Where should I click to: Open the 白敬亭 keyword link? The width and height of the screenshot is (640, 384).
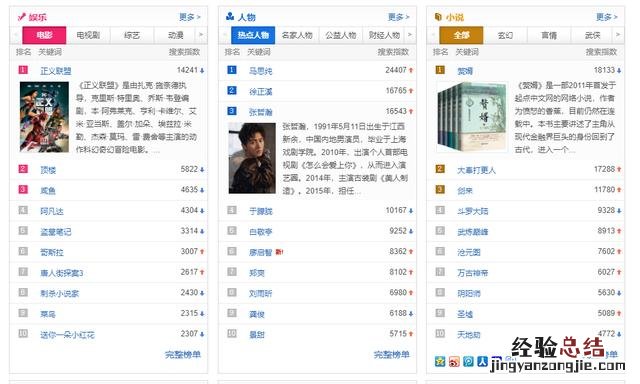pyautogui.click(x=260, y=232)
